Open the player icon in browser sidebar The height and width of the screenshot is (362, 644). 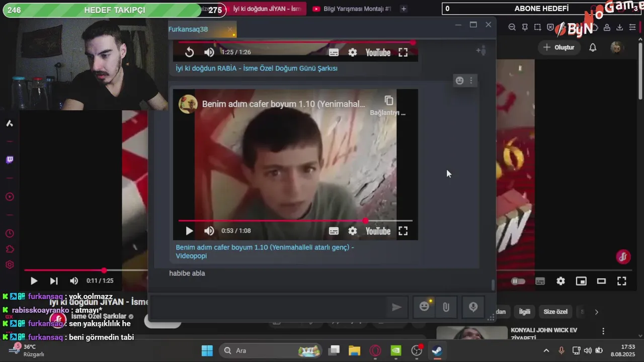(x=9, y=197)
